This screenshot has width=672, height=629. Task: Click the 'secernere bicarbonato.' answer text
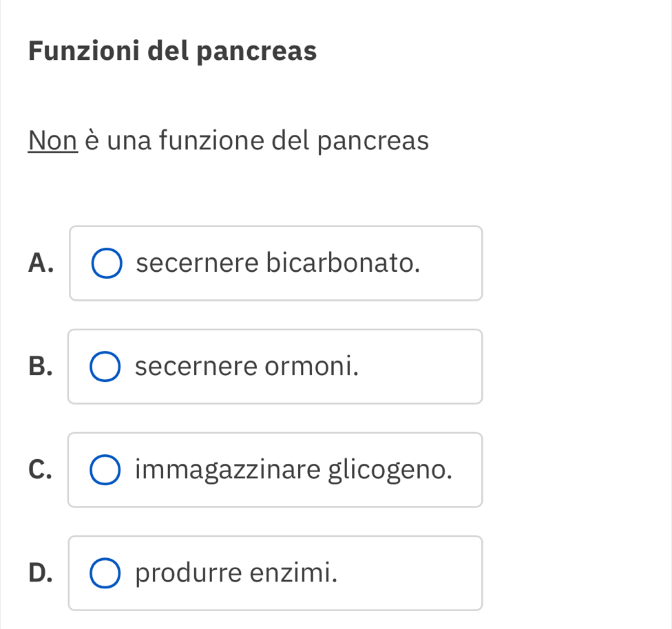(x=278, y=263)
